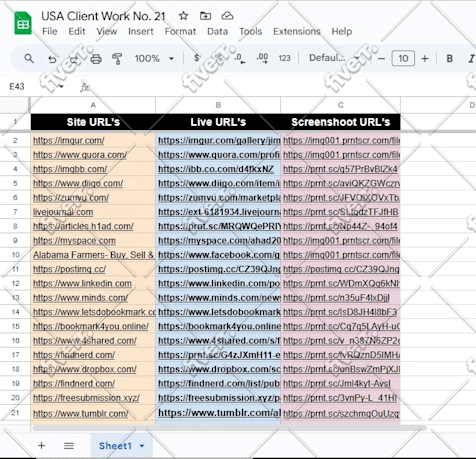Open the zumvu.com site link

point(71,198)
